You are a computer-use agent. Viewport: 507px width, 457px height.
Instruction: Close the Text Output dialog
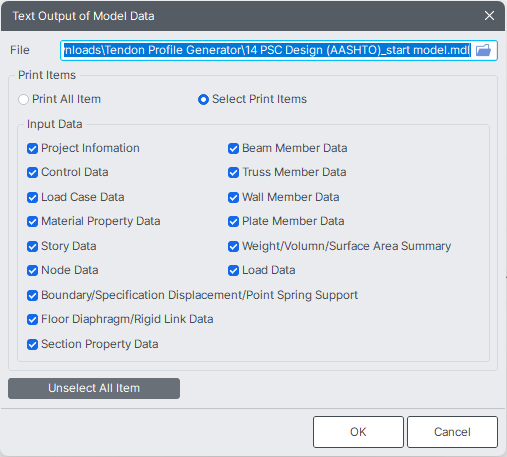point(489,16)
